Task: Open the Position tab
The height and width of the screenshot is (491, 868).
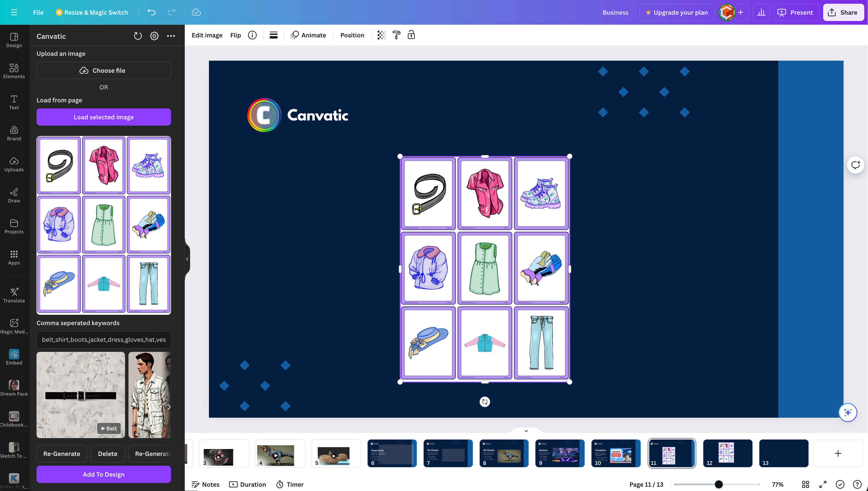Action: (352, 35)
